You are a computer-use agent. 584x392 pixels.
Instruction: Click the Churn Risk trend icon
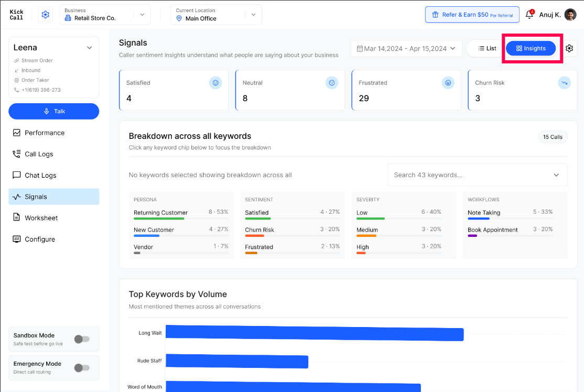564,83
